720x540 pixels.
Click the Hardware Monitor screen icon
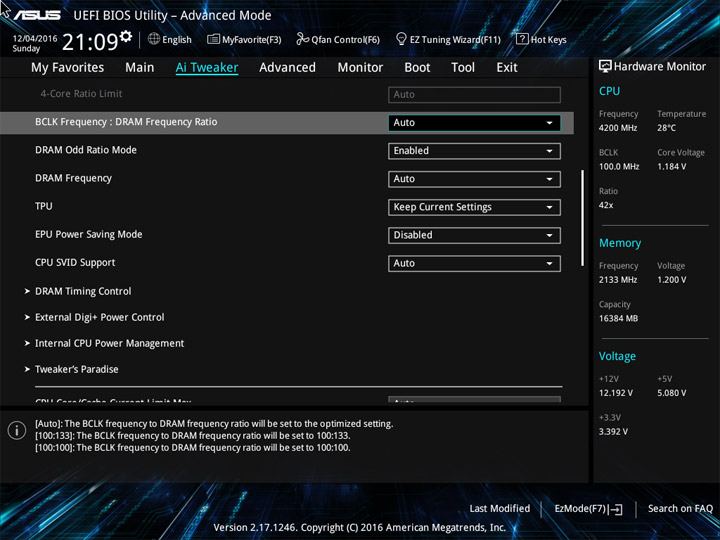pyautogui.click(x=605, y=67)
